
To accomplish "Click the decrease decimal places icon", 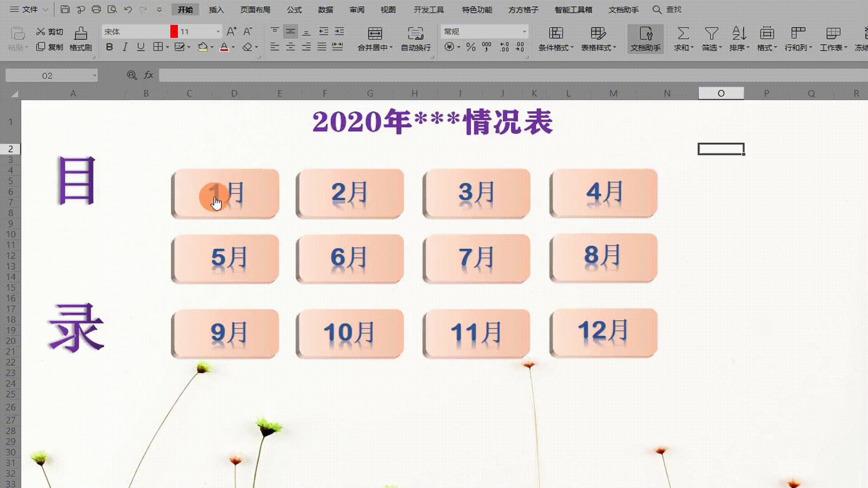I will point(520,47).
